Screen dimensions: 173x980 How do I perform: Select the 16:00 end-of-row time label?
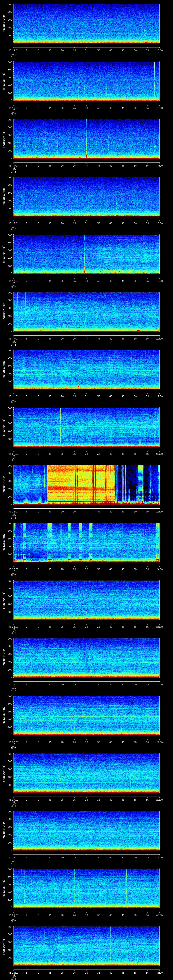coord(159,108)
